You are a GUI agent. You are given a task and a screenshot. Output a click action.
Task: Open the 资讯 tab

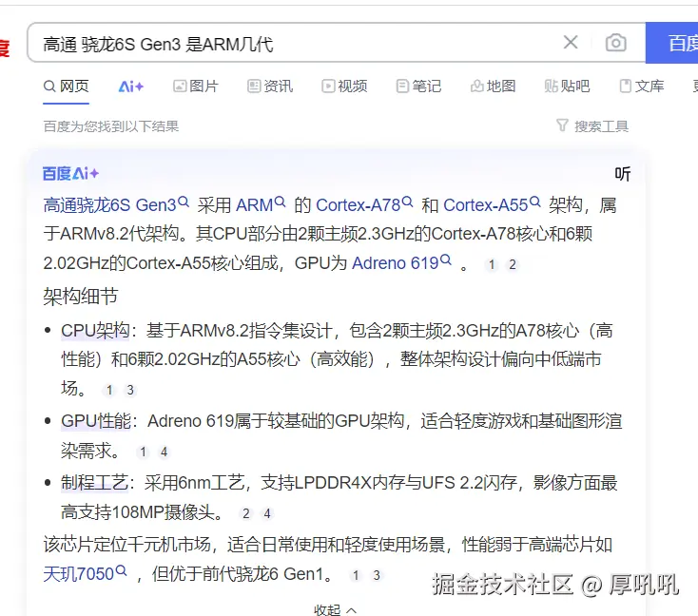(x=270, y=86)
